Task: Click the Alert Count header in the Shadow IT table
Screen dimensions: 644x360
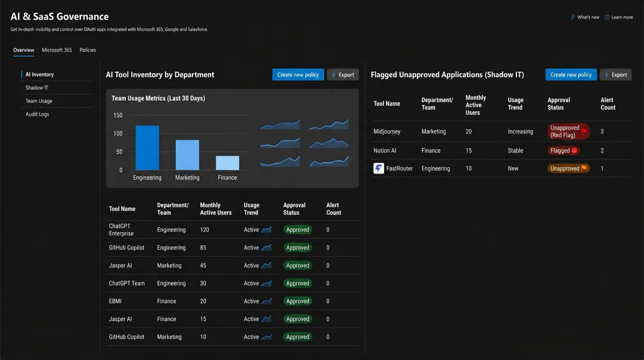Action: click(608, 104)
